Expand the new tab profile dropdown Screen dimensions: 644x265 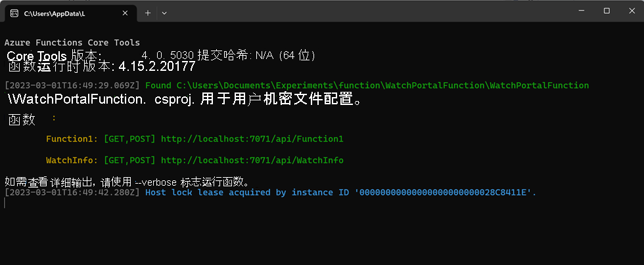(x=164, y=12)
